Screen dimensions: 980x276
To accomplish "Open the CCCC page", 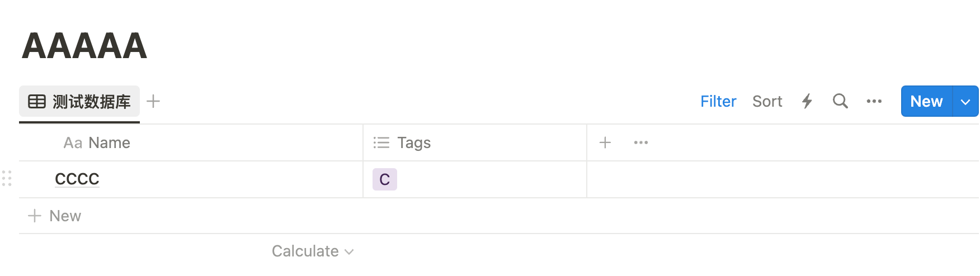I will (77, 179).
